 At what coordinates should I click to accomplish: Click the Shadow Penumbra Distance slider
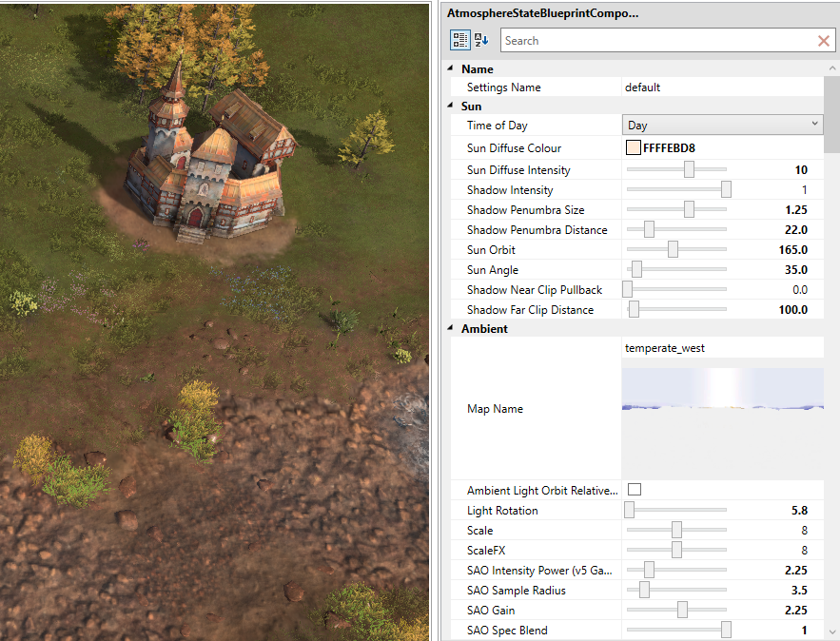tap(676, 229)
